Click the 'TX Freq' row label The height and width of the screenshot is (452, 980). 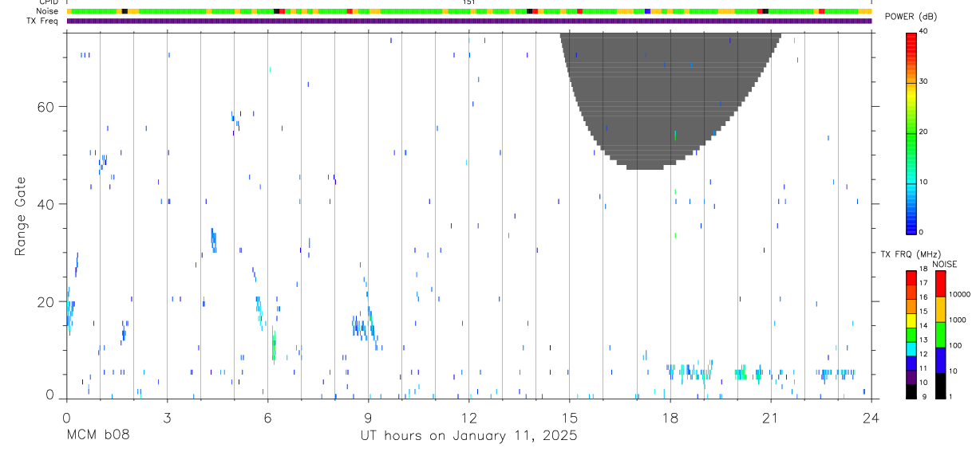tap(43, 21)
